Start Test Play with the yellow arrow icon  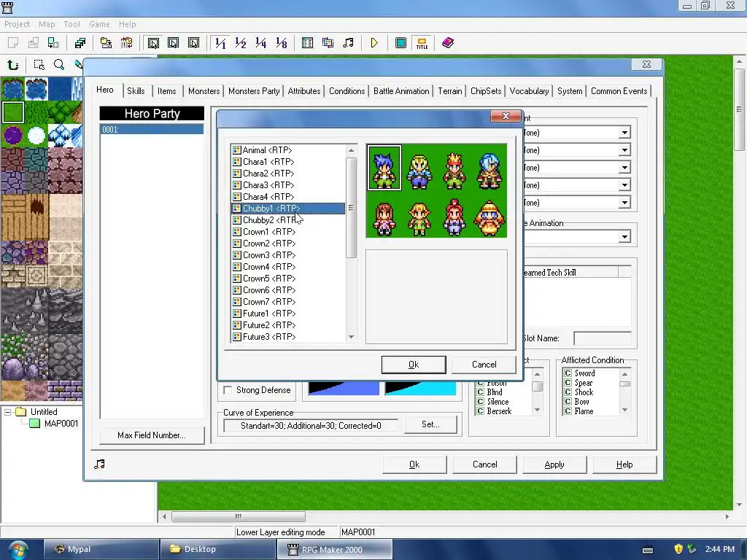(374, 43)
